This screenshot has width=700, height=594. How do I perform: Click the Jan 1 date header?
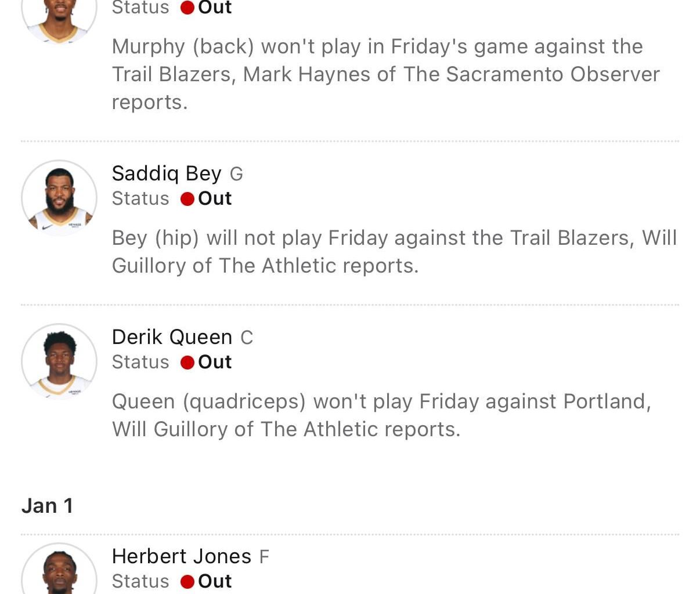pyautogui.click(x=48, y=506)
